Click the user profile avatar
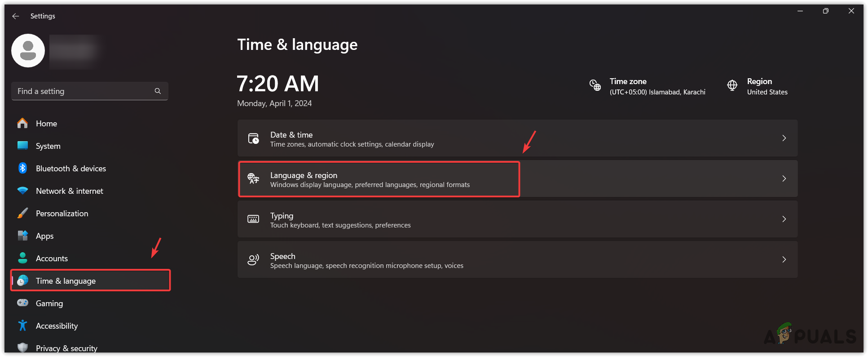The image size is (868, 357). point(28,51)
